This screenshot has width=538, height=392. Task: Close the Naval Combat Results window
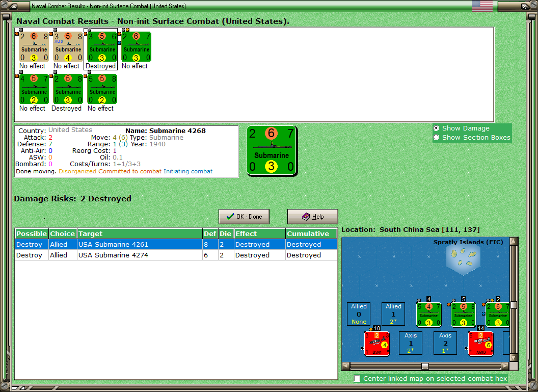coord(525,6)
